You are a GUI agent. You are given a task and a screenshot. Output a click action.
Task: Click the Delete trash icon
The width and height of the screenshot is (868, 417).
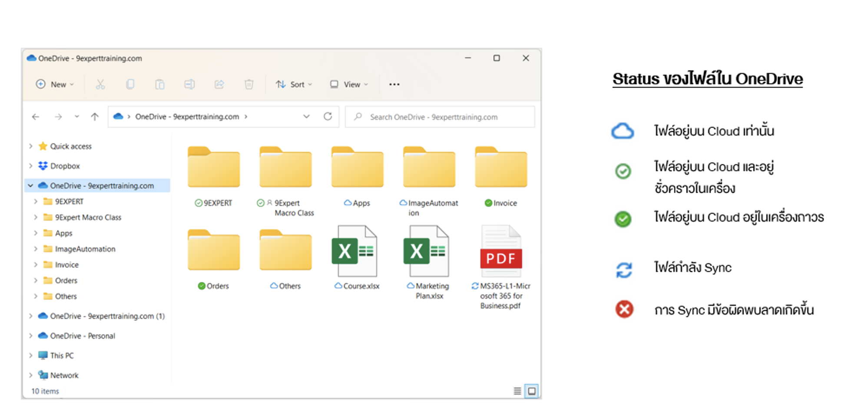pos(248,84)
